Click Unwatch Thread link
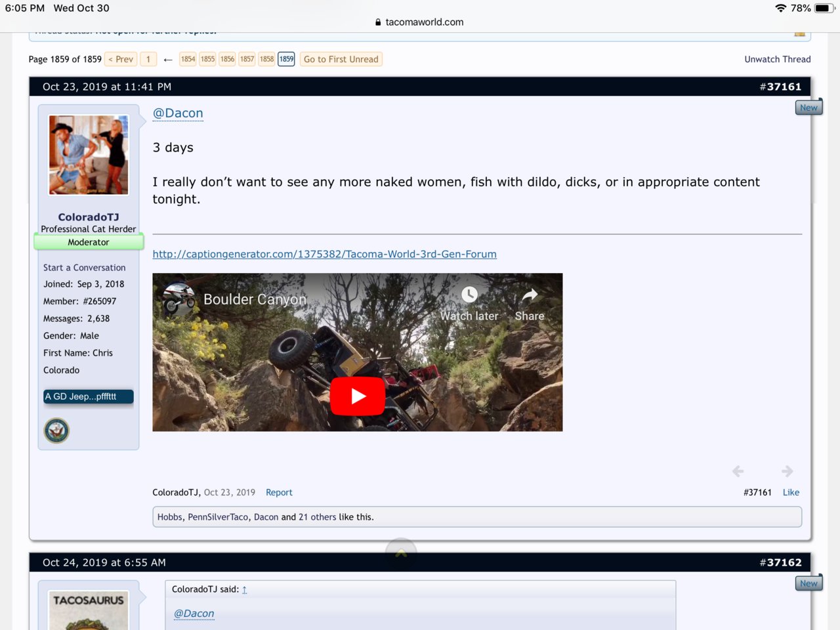840x630 pixels. (778, 59)
